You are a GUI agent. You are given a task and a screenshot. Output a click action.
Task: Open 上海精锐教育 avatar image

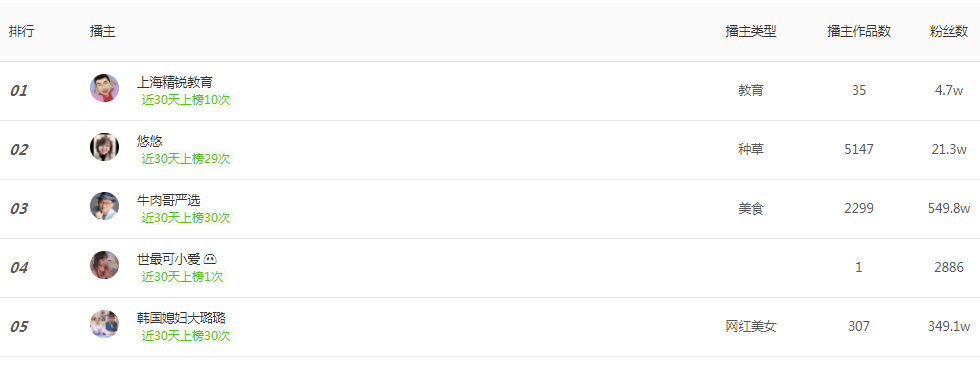click(x=104, y=88)
